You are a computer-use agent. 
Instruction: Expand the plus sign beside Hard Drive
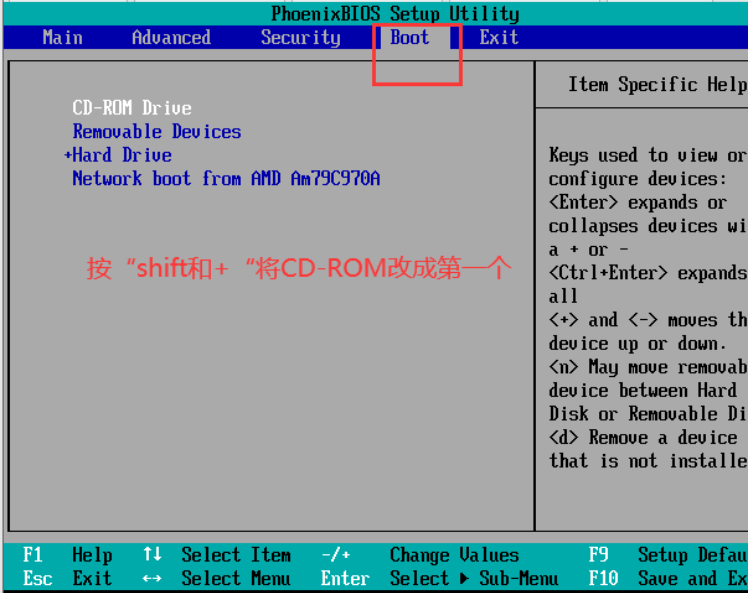tap(68, 155)
